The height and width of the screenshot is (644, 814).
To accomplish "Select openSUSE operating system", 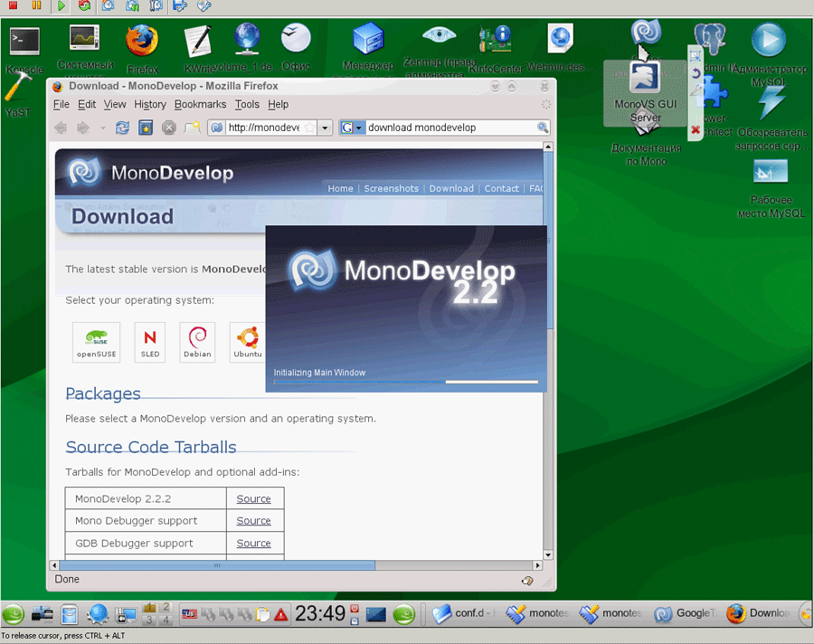I will 97,342.
